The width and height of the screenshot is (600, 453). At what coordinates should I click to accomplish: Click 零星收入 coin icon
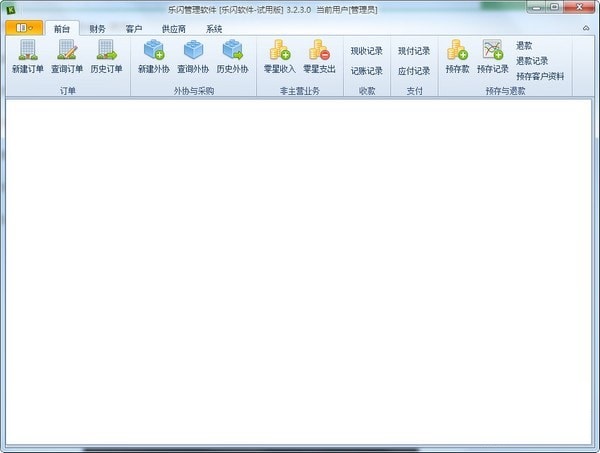coord(279,51)
